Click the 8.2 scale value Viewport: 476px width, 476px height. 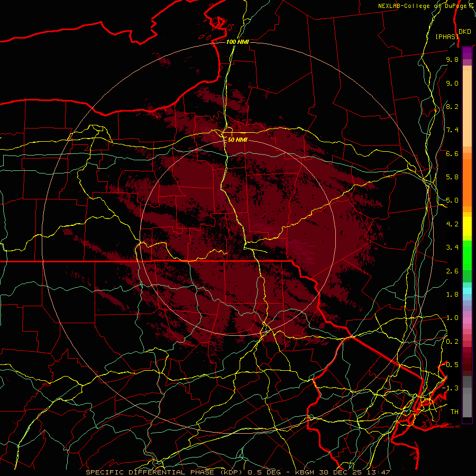452,106
